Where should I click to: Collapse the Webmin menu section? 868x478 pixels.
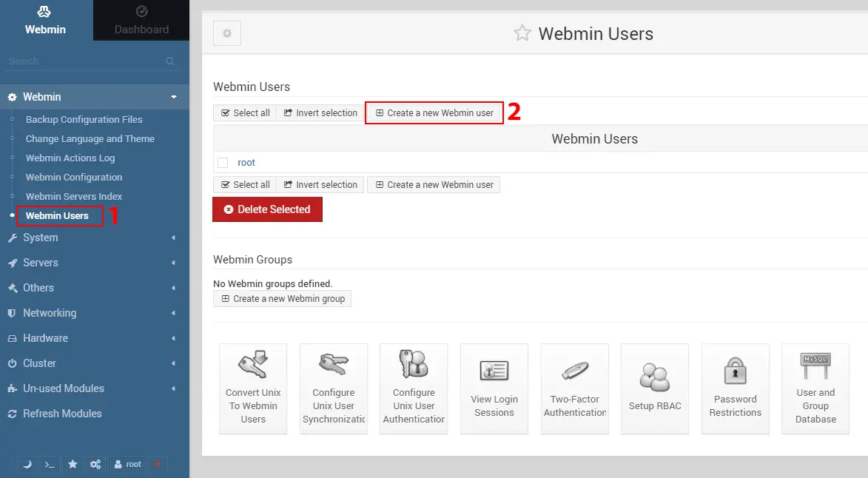tap(95, 97)
